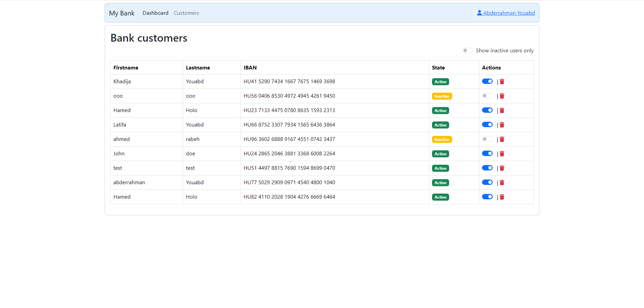The width and height of the screenshot is (644, 308).
Task: Click IBAN HU41 5290 7434 1667 7675 1469 3698
Action: (x=289, y=81)
